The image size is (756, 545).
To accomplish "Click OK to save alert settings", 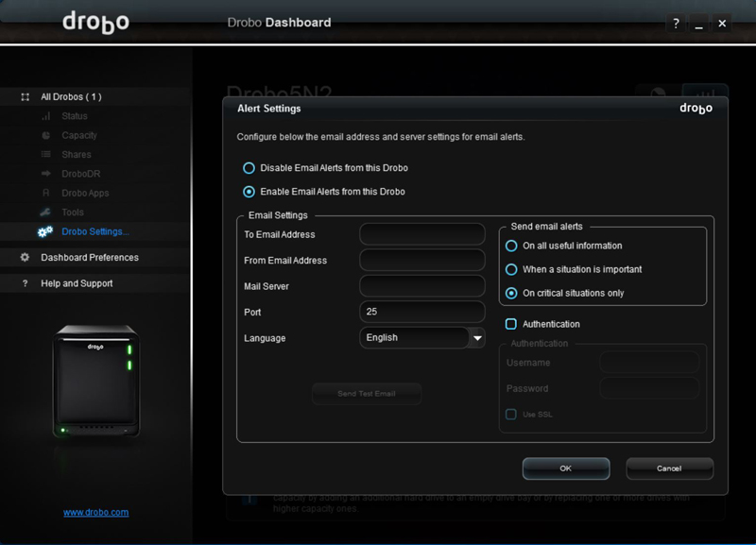I will point(565,468).
